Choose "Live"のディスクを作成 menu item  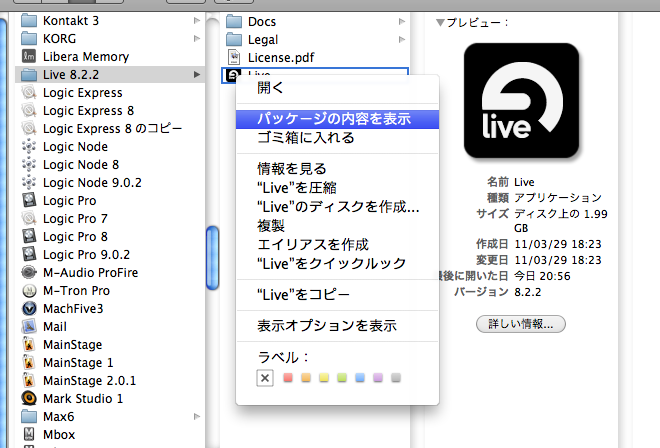[x=337, y=207]
